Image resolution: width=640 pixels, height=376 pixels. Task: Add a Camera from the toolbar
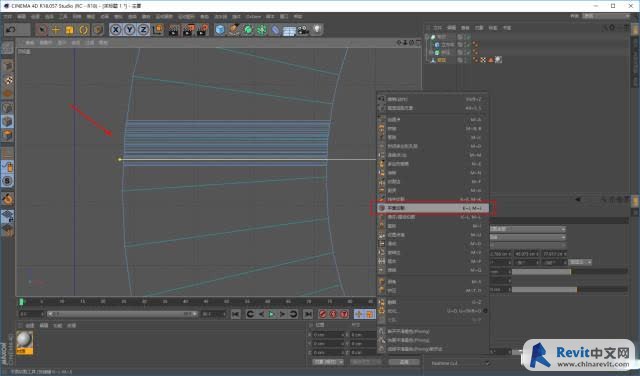click(x=303, y=30)
